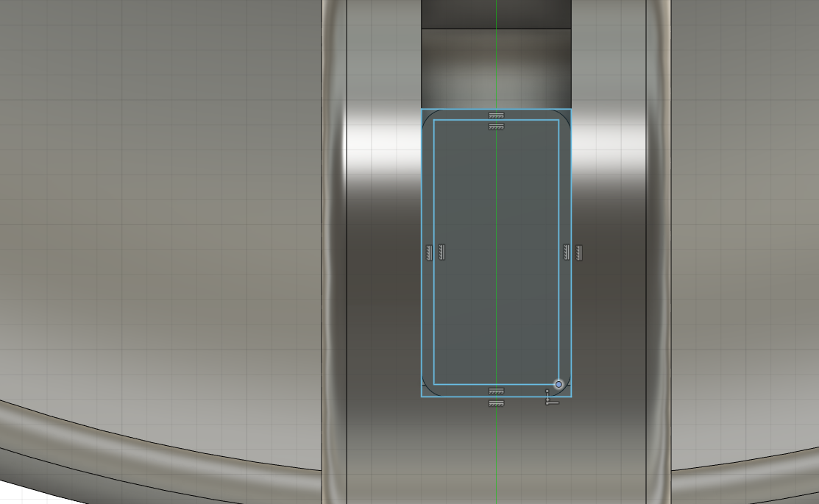819x504 pixels.
Task: Select the lower constraint glyph at the rectangle's top
Action: [496, 127]
